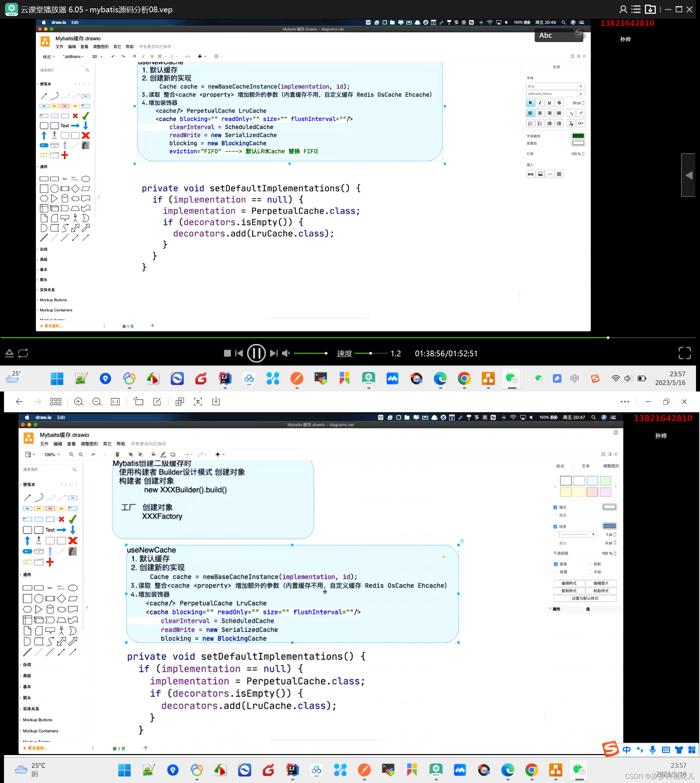Open thumbnail grid view in image viewer
700x783 pixels.
coord(56,402)
